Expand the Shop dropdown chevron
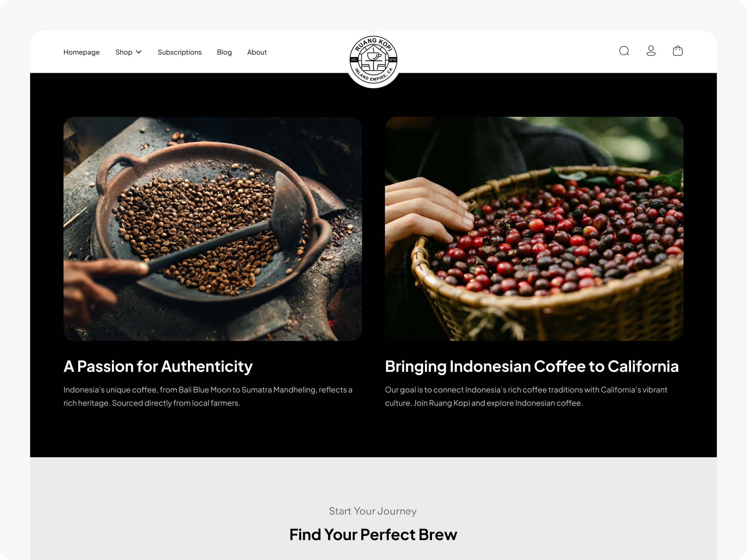Image resolution: width=747 pixels, height=560 pixels. pyautogui.click(x=139, y=52)
